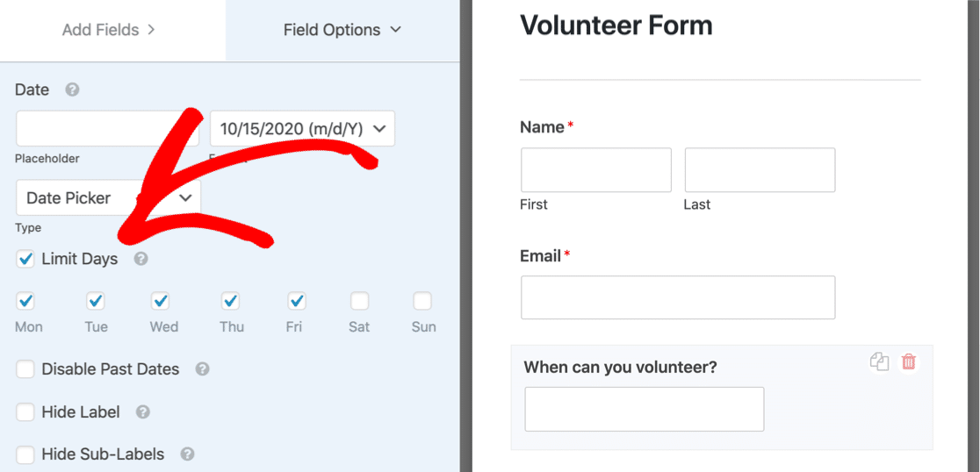Image resolution: width=980 pixels, height=472 pixels.
Task: Click the help icon beside Hide Label
Action: tap(143, 412)
